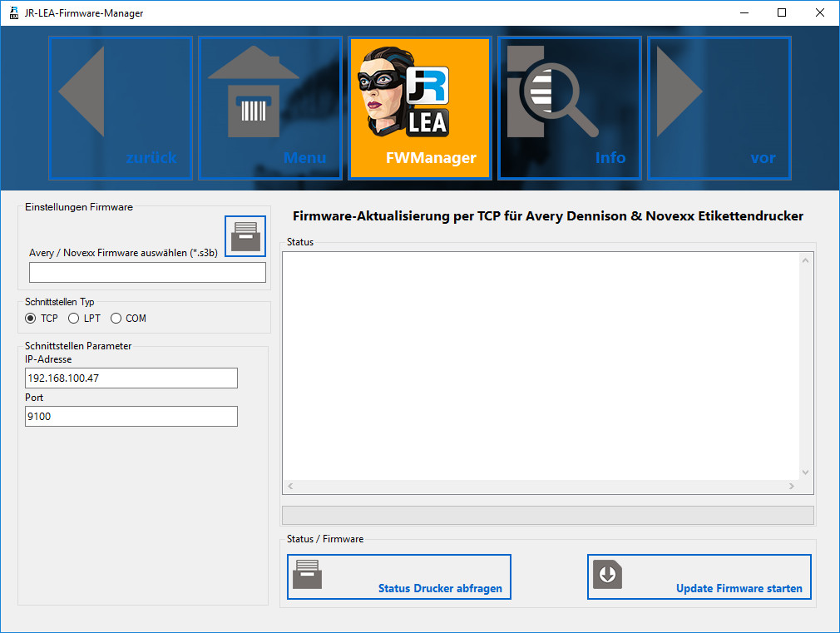
Task: Select the FWManager LEA tile
Action: tap(420, 107)
